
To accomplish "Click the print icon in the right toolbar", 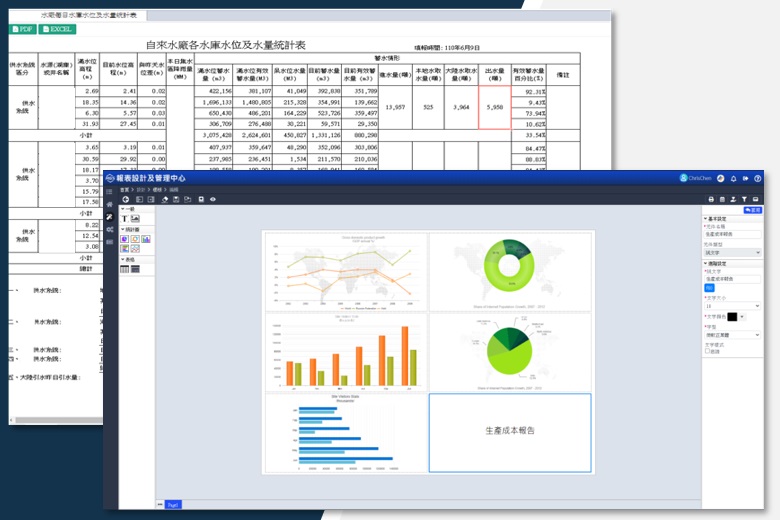I will [712, 199].
